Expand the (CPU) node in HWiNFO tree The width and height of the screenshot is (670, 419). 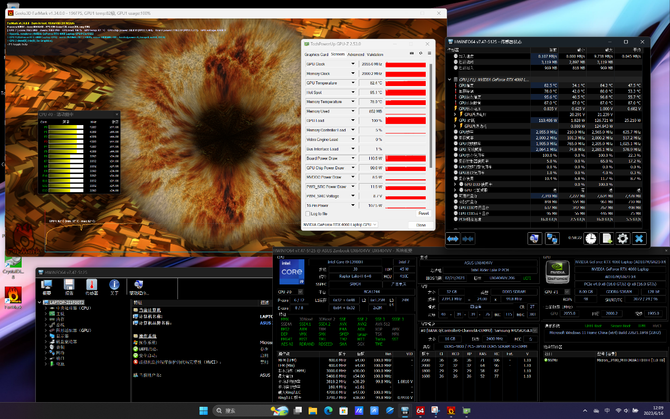(46, 308)
